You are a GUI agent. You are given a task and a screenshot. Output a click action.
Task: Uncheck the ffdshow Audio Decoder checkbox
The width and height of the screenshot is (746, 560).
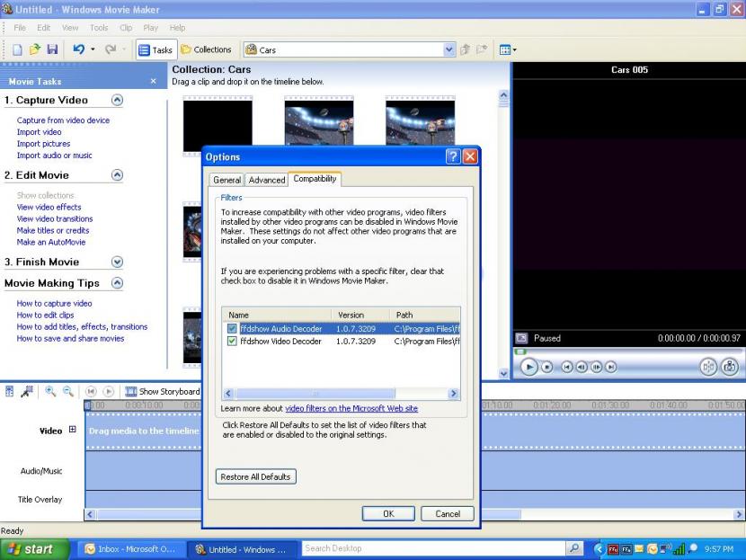click(233, 329)
